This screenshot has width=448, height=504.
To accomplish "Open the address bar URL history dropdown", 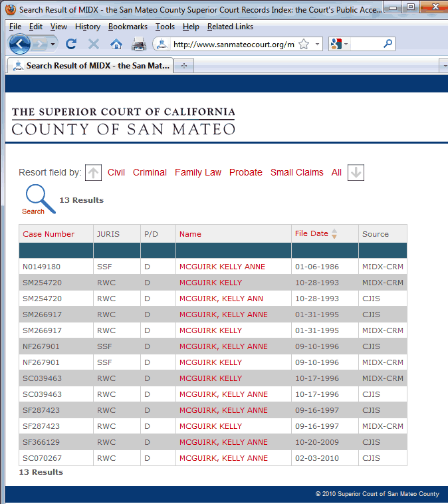I will [317, 44].
